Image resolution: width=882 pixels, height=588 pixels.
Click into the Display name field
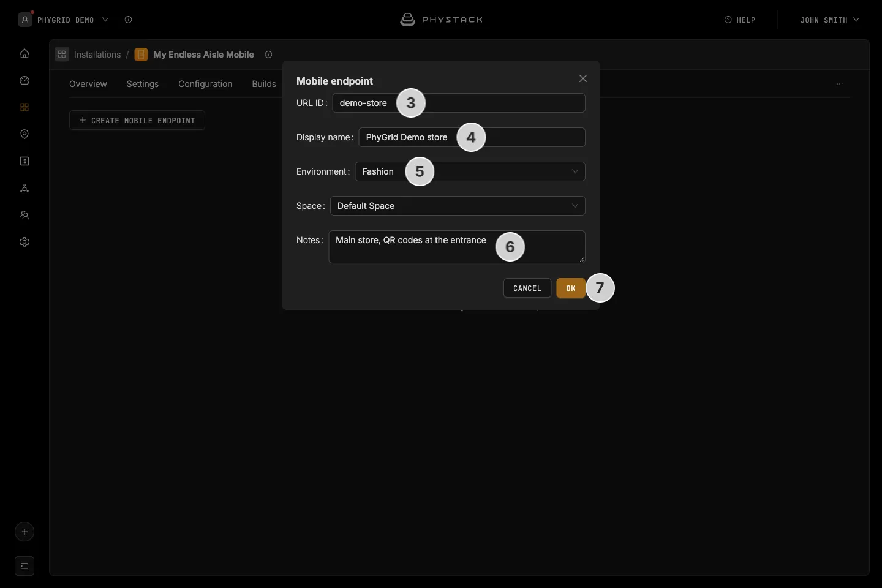(x=472, y=137)
